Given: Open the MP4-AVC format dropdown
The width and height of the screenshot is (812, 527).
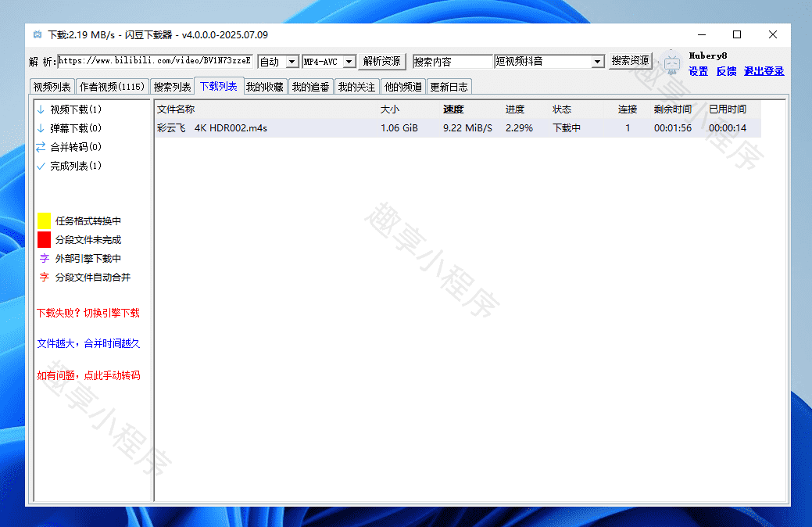Looking at the screenshot, I should tap(349, 62).
